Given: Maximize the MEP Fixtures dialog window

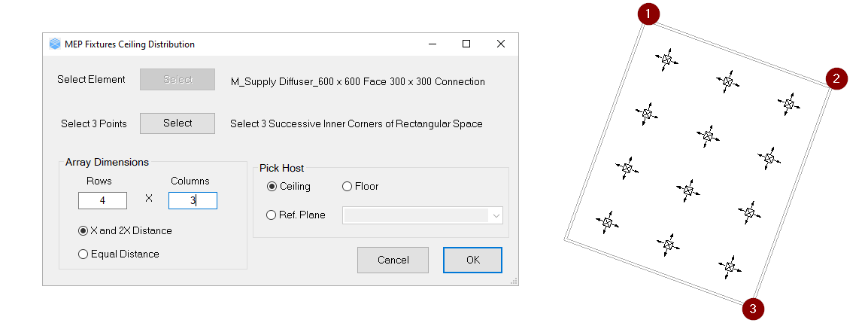Looking at the screenshot, I should coord(466,44).
